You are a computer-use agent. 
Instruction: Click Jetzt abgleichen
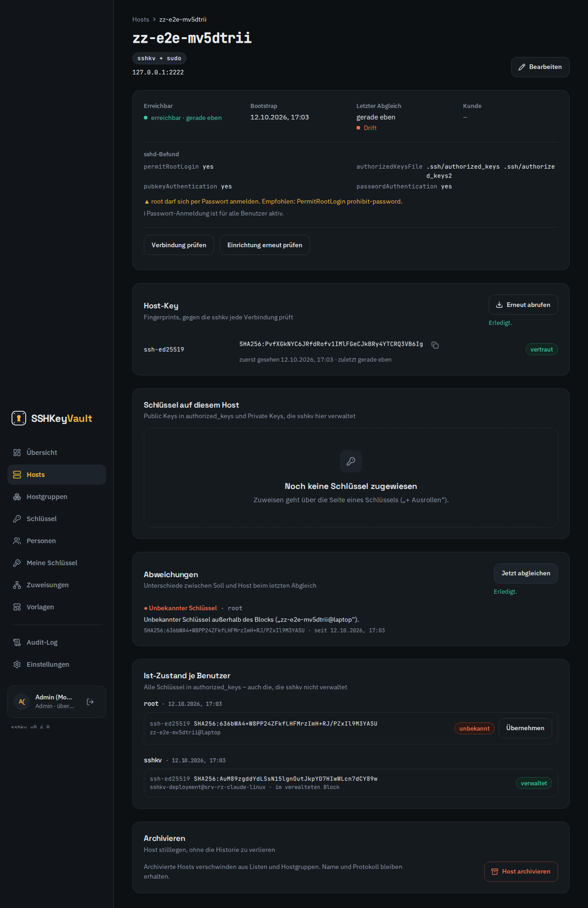pos(526,573)
